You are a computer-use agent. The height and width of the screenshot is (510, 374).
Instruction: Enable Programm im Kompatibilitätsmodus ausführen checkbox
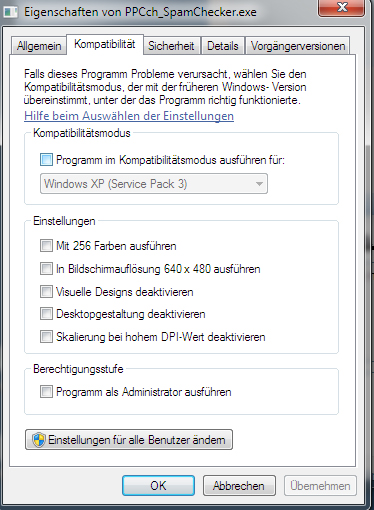(x=46, y=160)
